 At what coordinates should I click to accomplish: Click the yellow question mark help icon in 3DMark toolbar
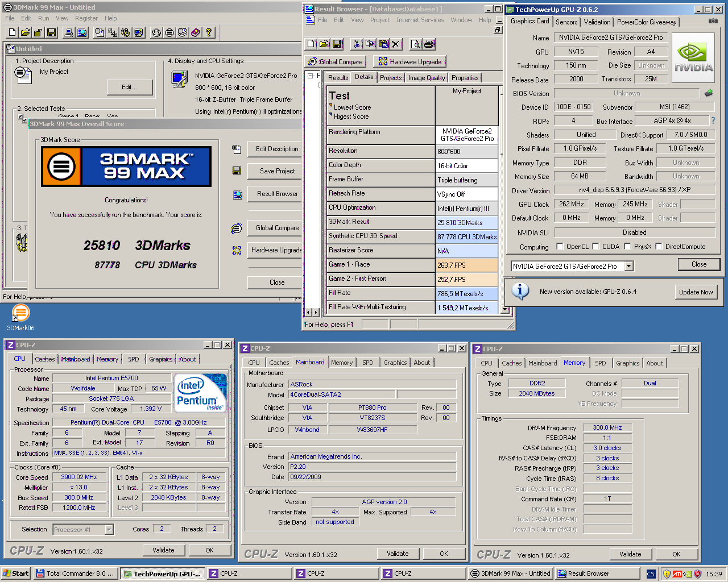click(x=208, y=33)
